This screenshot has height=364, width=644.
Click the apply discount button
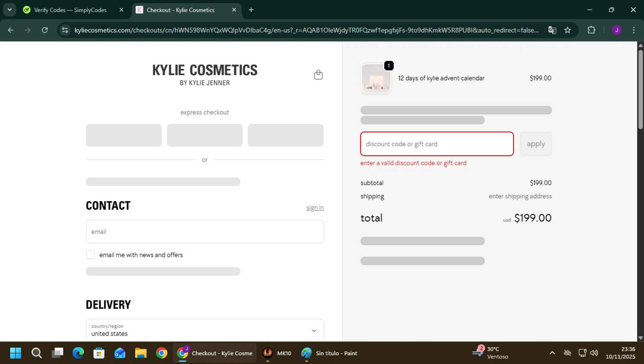tap(536, 144)
